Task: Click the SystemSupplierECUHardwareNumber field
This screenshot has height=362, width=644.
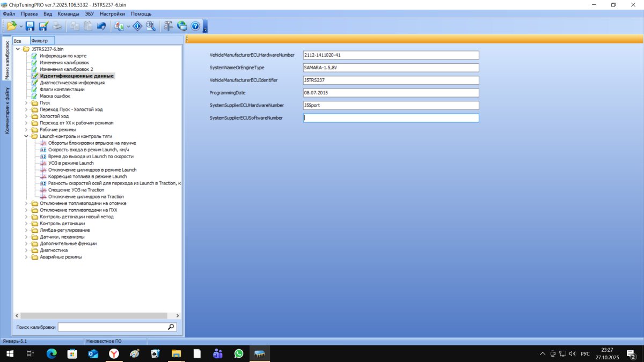Action: [x=391, y=105]
